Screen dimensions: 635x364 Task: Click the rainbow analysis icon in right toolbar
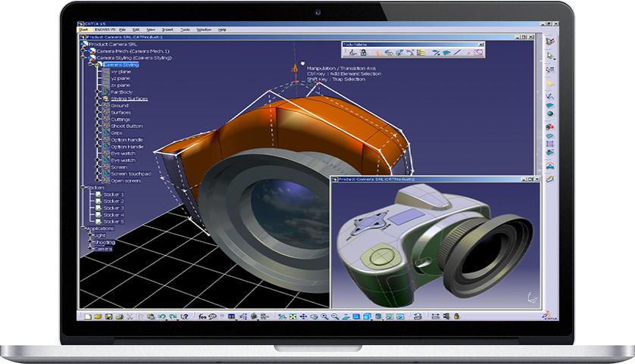[550, 165]
